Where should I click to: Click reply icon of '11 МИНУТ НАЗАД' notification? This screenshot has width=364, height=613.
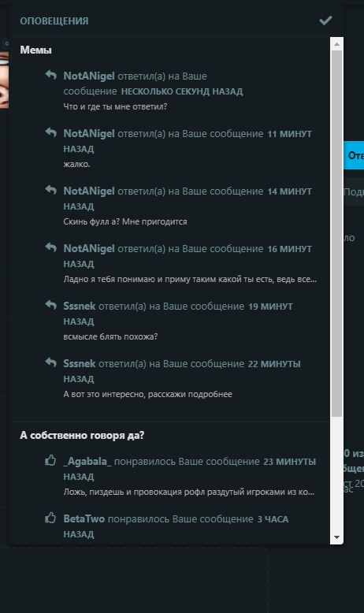point(51,132)
